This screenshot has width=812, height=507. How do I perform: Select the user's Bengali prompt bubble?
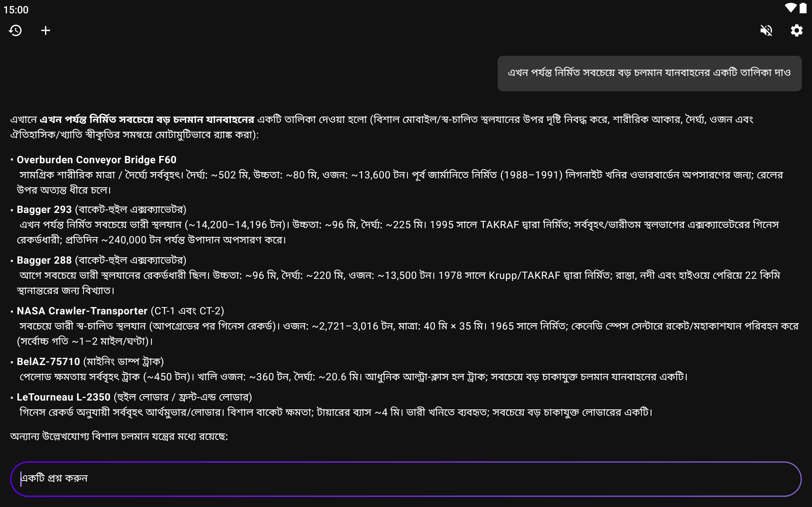(x=649, y=73)
